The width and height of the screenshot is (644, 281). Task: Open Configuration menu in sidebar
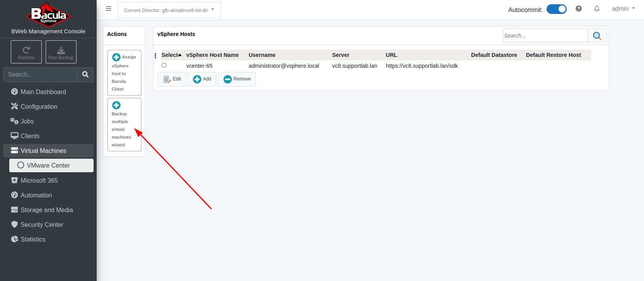[48, 106]
